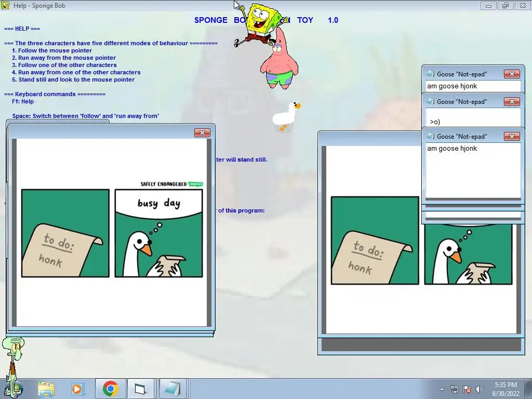Click '2. Run away from the mouse pointer'
This screenshot has width=532, height=399.
[64, 58]
